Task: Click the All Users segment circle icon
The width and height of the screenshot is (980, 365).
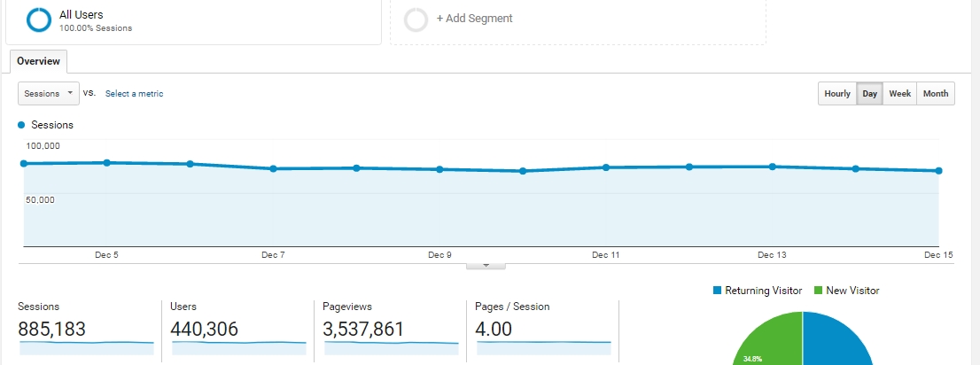Action: pyautogui.click(x=39, y=19)
